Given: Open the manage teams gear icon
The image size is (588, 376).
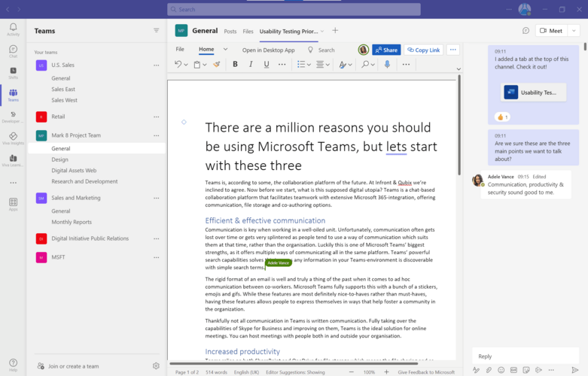Looking at the screenshot, I should 156,366.
